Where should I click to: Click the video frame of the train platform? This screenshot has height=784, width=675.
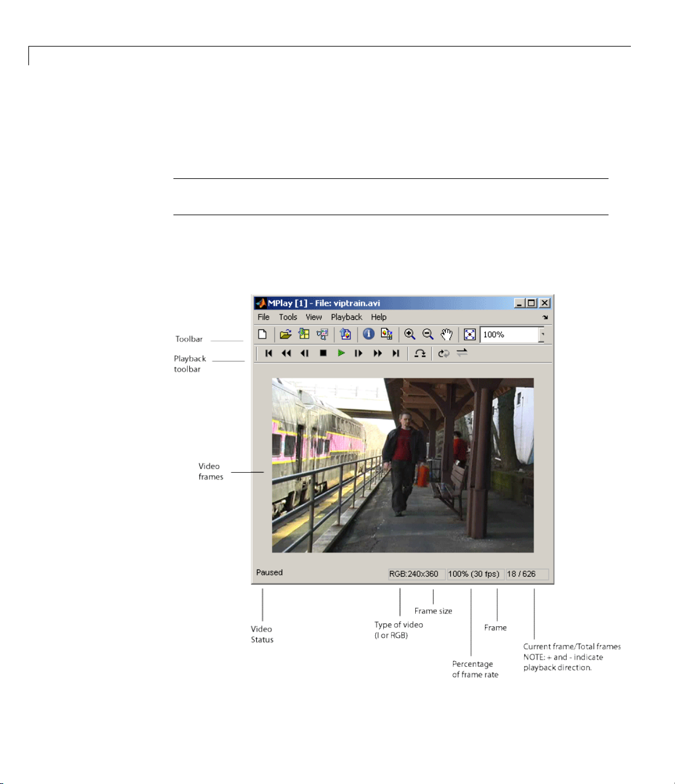(402, 465)
